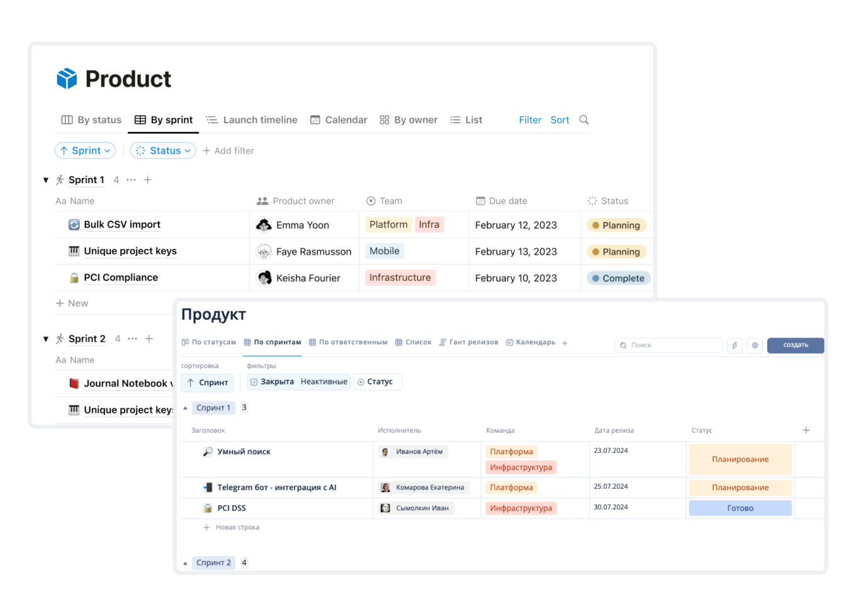
Task: Open the Гант релизов tab
Action: pos(469,342)
